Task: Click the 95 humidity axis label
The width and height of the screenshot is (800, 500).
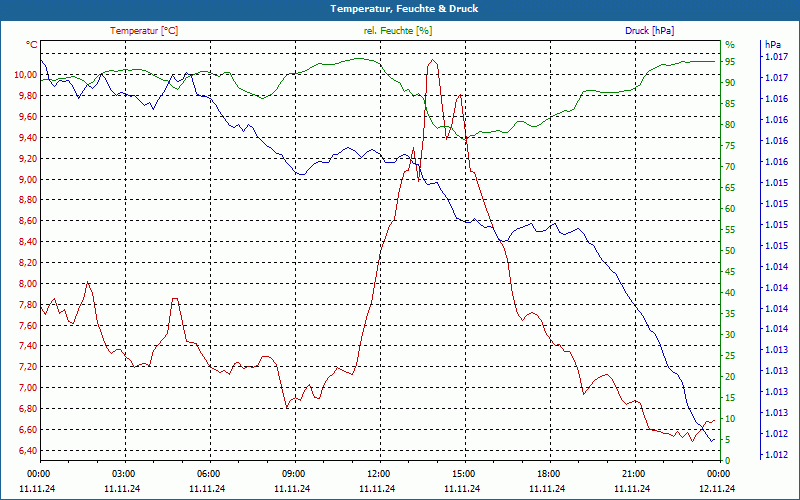Action: click(730, 62)
